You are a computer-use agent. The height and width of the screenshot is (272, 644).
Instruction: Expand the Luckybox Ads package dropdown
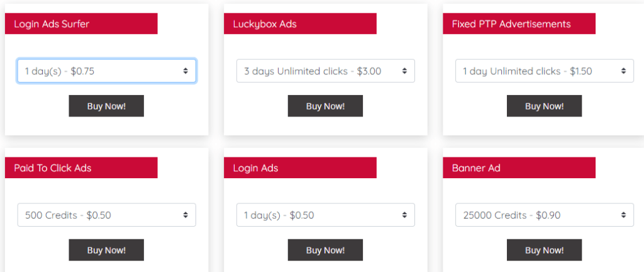(x=325, y=71)
